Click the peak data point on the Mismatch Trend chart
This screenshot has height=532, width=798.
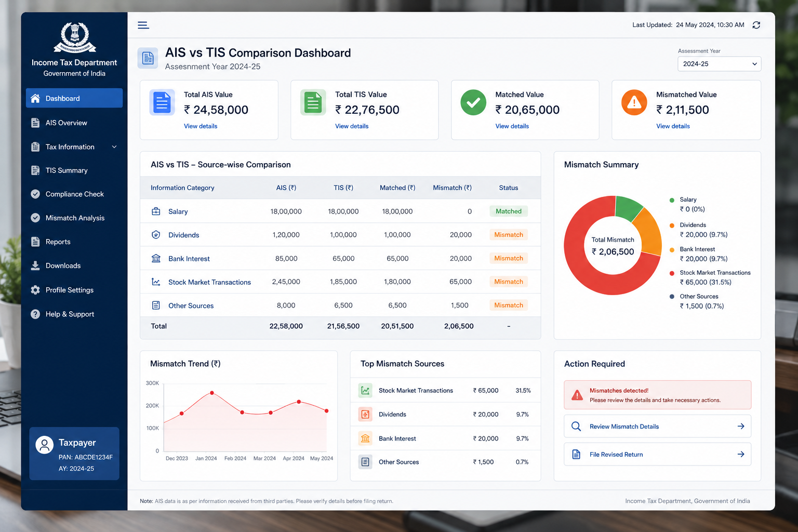pos(211,393)
